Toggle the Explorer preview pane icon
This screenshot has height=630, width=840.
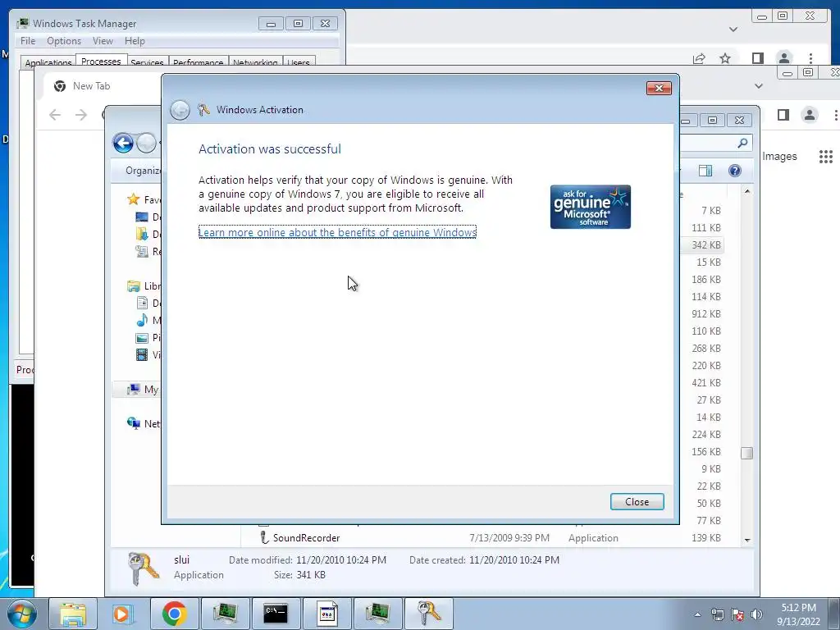705,171
